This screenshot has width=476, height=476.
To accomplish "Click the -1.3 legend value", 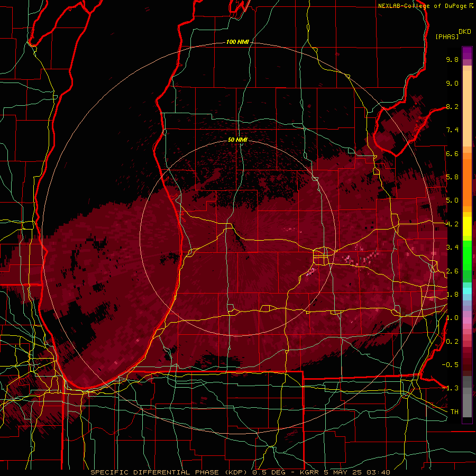I will click(450, 388).
